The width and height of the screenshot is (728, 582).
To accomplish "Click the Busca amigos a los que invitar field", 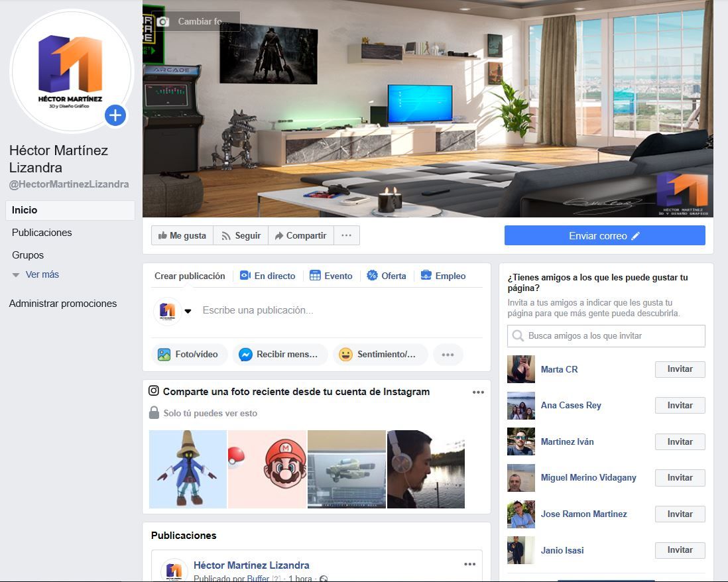I will click(606, 336).
